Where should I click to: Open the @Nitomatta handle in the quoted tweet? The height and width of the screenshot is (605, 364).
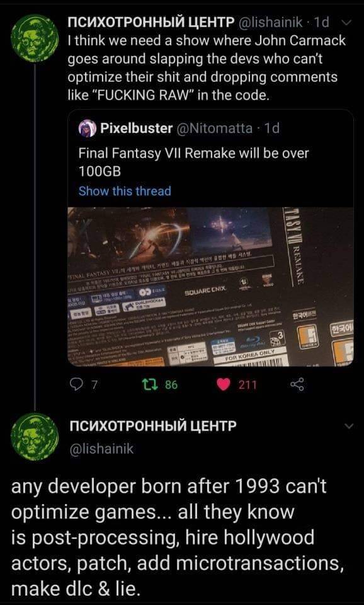(x=215, y=129)
